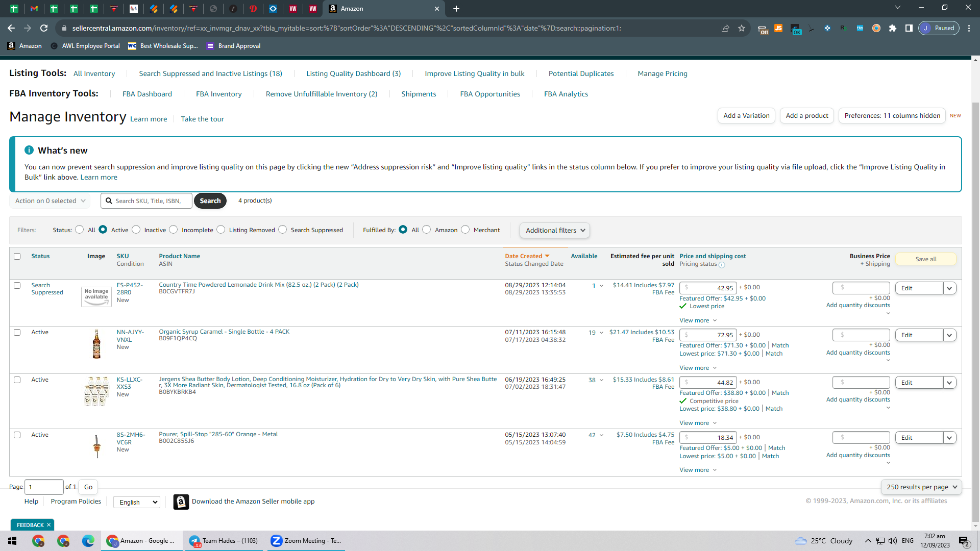
Task: Select the Listing Removed status filter
Action: coord(221,230)
